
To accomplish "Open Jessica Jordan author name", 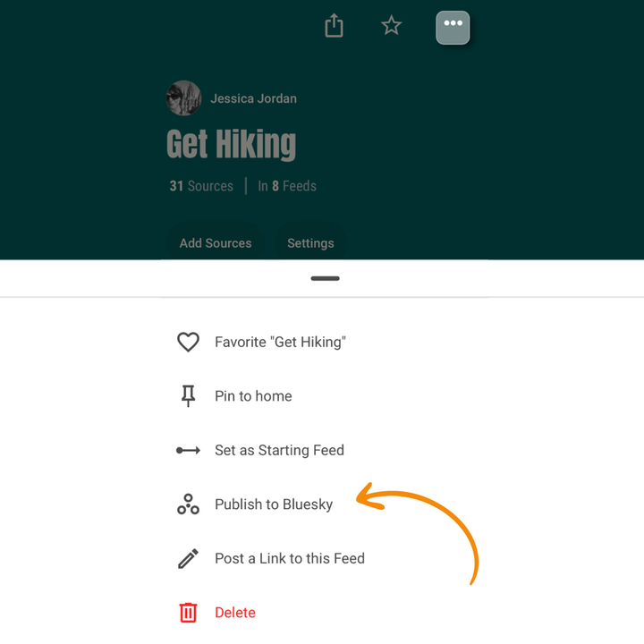I will (253, 98).
